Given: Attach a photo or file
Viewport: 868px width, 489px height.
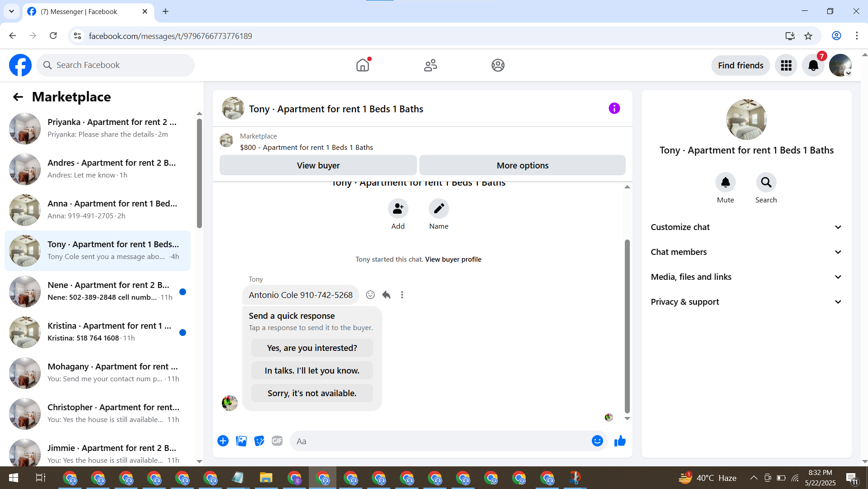Looking at the screenshot, I should pos(241,441).
